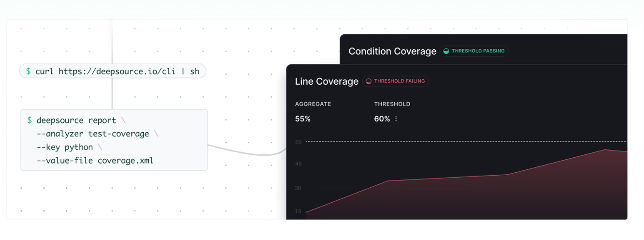The width and height of the screenshot is (644, 240).
Task: Click the 60% threshold value
Action: click(x=382, y=119)
